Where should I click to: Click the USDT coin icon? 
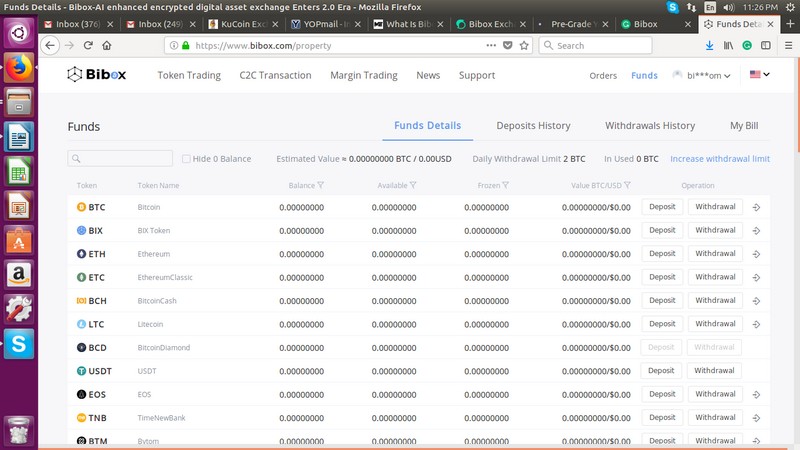(81, 371)
